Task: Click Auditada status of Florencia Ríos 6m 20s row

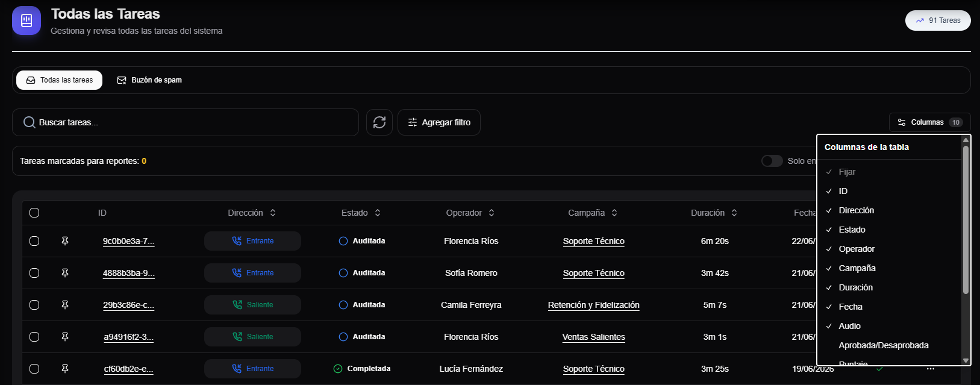Action: pyautogui.click(x=362, y=241)
